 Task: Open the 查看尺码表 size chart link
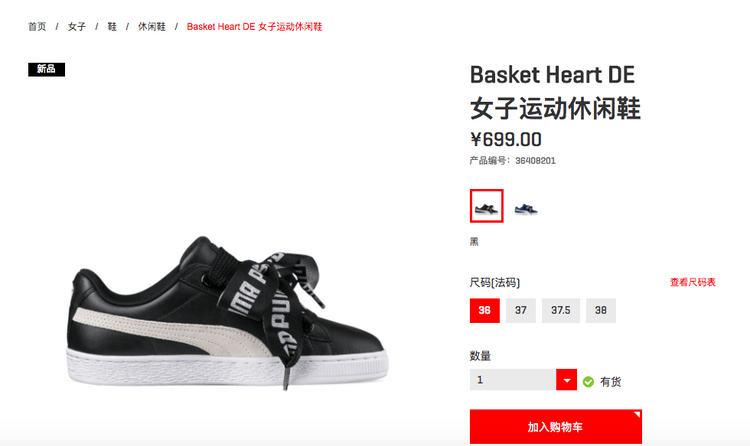click(693, 282)
